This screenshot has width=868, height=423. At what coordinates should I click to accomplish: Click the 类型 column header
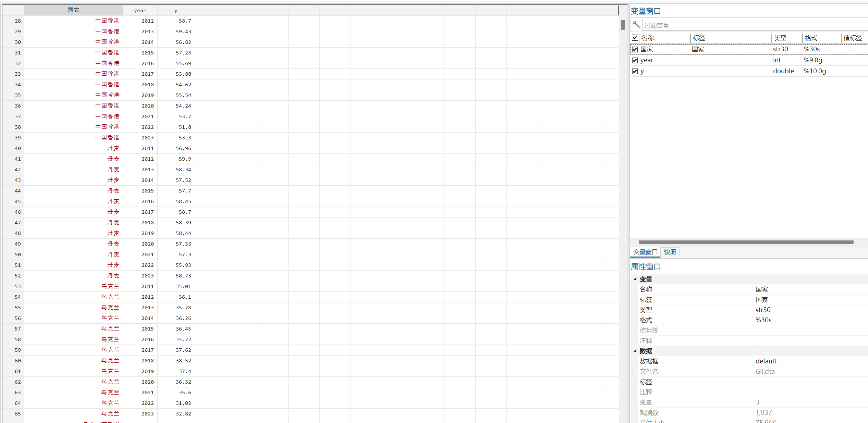coord(780,38)
